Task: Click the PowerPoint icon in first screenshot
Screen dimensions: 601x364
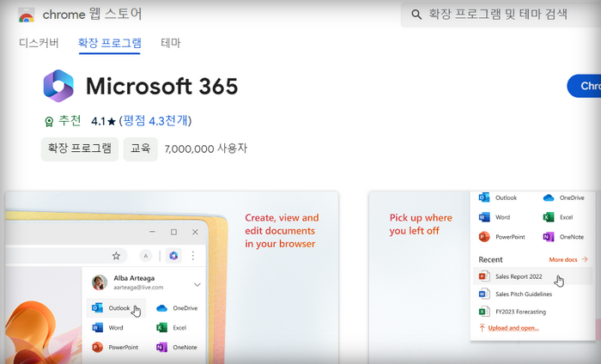Action: (97, 347)
